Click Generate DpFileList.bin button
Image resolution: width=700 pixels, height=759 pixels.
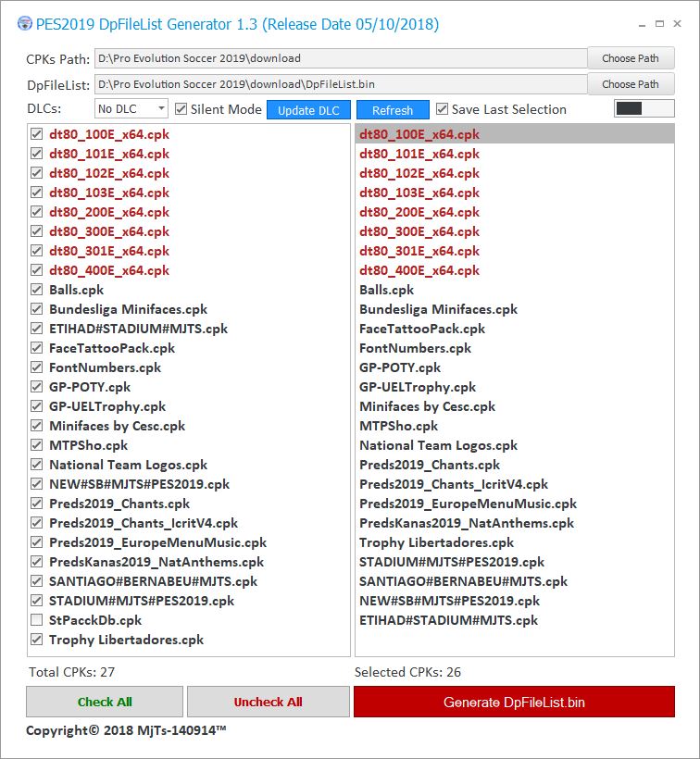pyautogui.click(x=514, y=702)
